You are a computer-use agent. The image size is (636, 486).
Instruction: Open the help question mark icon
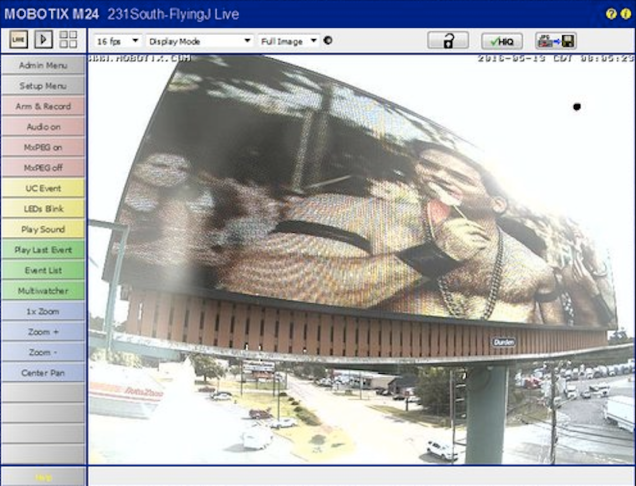[x=612, y=13]
